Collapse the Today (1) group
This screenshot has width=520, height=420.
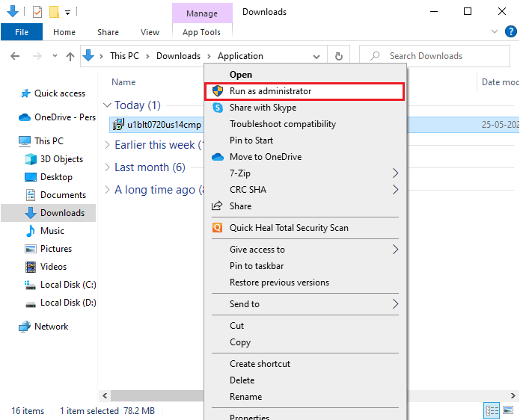click(107, 105)
